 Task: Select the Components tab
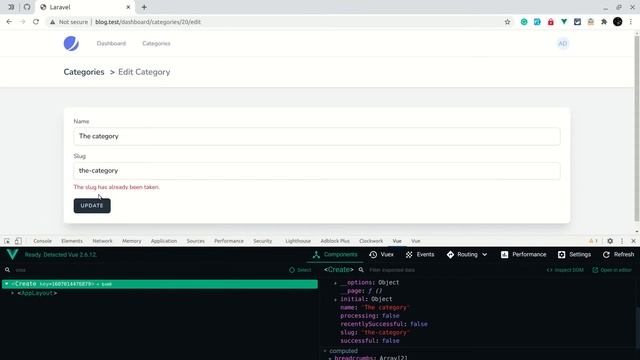(x=335, y=255)
